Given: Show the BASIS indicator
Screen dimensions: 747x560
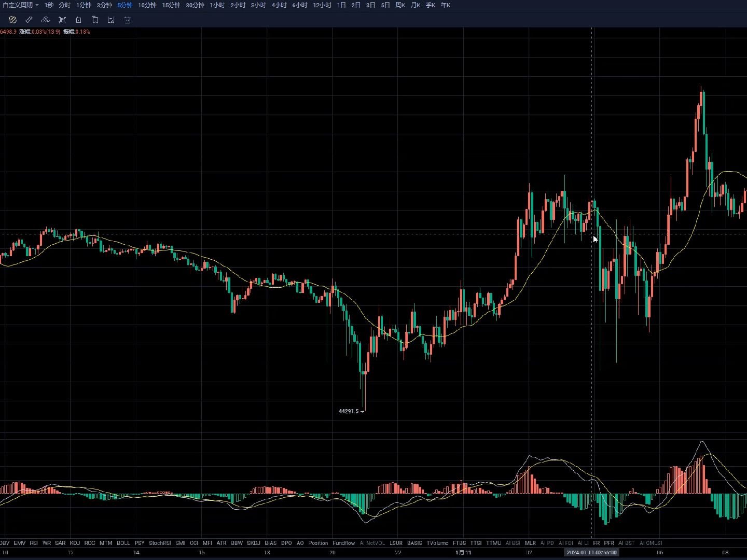Looking at the screenshot, I should click(x=414, y=543).
